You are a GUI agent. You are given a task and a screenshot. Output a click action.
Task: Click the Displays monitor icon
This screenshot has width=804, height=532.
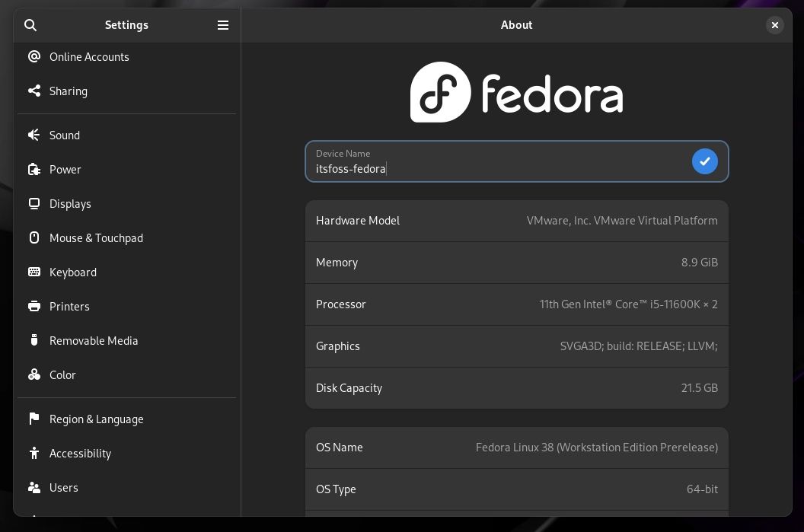click(34, 203)
